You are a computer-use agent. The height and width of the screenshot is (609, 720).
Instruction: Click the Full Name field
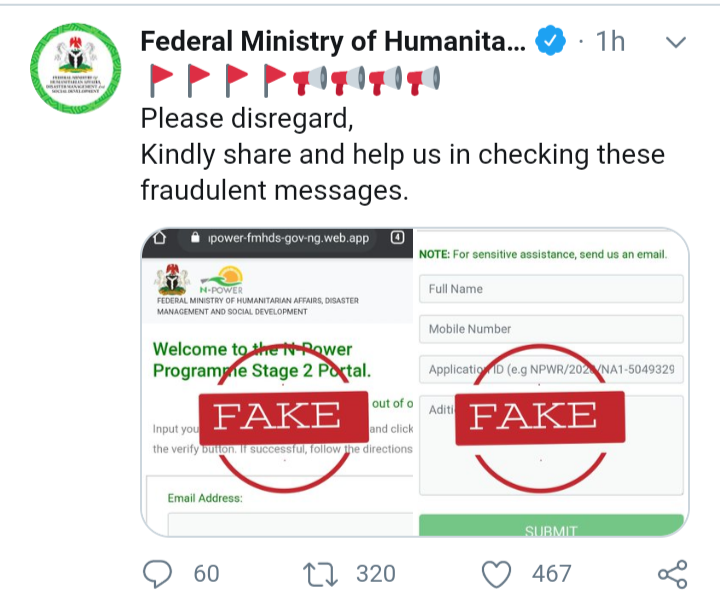pyautogui.click(x=551, y=289)
